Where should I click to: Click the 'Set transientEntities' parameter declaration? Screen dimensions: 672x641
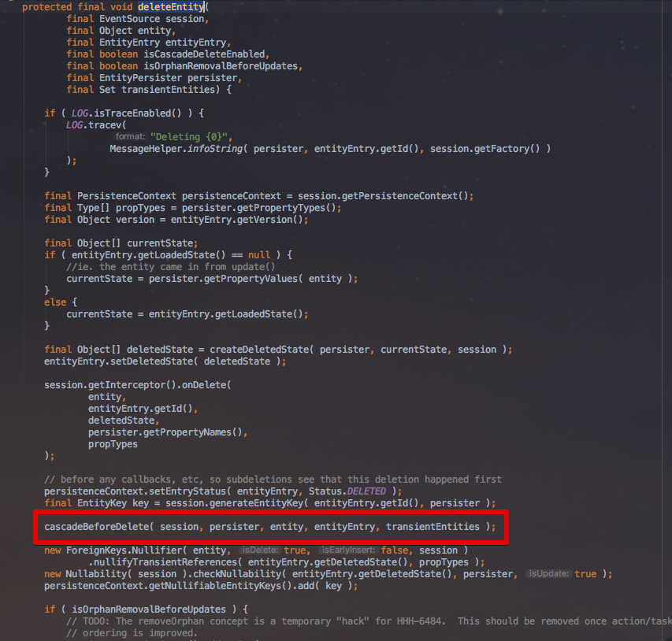158,90
